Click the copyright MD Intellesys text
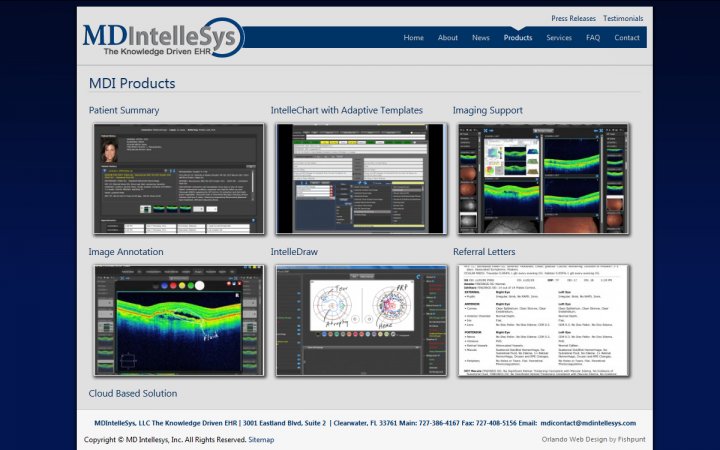This screenshot has height=450, width=720. 165,439
